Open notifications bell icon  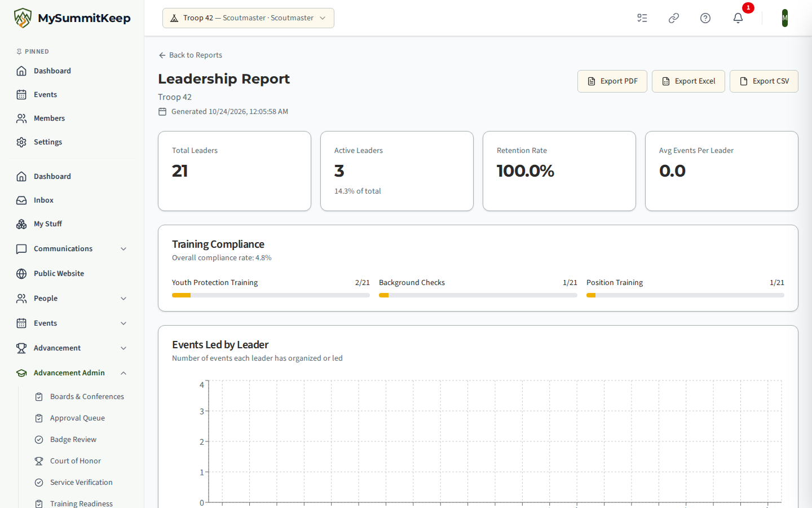point(738,18)
